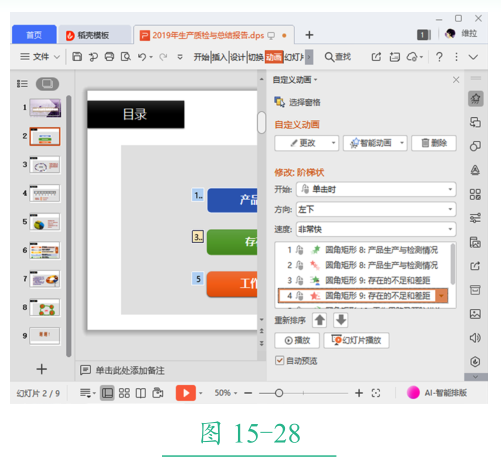Viewport: 501px width, 463px height.
Task: Open the 开始 单击时 dropdown
Action: pyautogui.click(x=376, y=189)
